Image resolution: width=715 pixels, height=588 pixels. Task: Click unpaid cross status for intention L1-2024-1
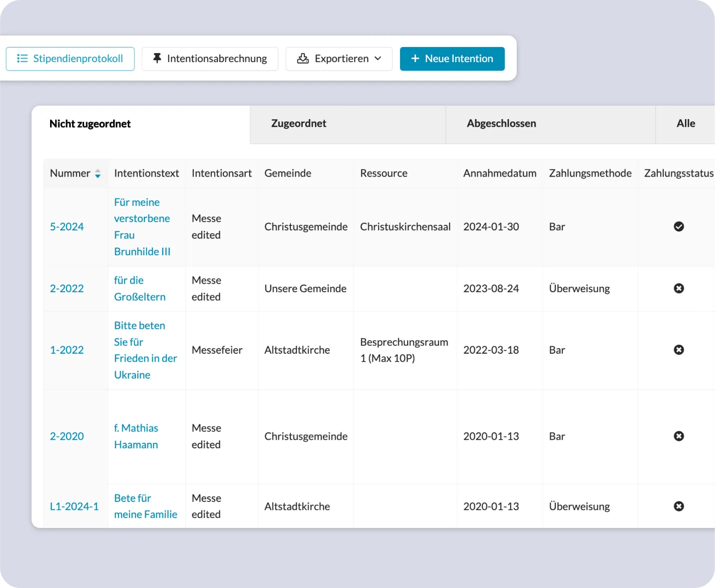coord(679,506)
